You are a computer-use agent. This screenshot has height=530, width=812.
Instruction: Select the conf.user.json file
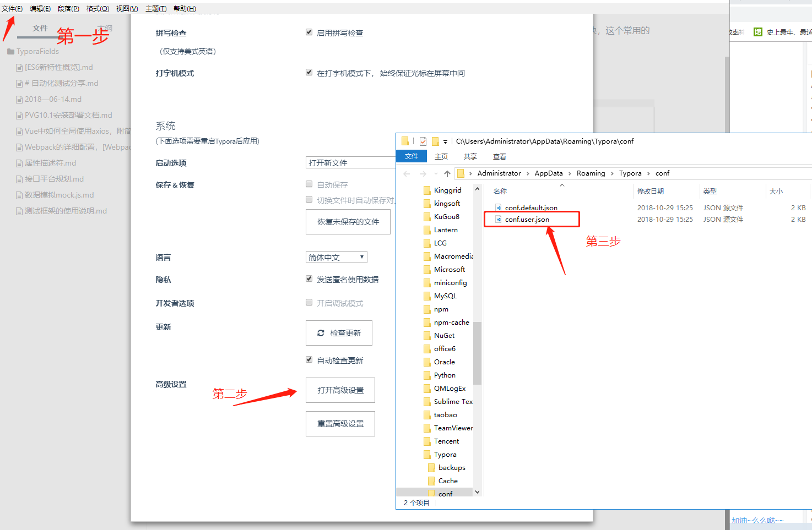pyautogui.click(x=527, y=220)
